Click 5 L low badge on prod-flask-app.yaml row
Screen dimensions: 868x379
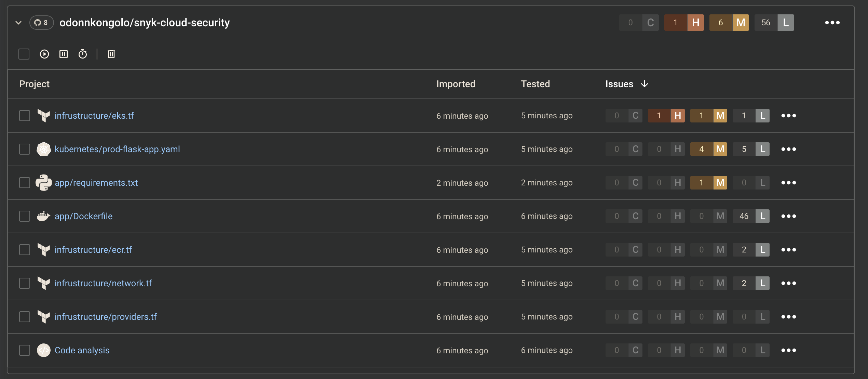coord(751,149)
